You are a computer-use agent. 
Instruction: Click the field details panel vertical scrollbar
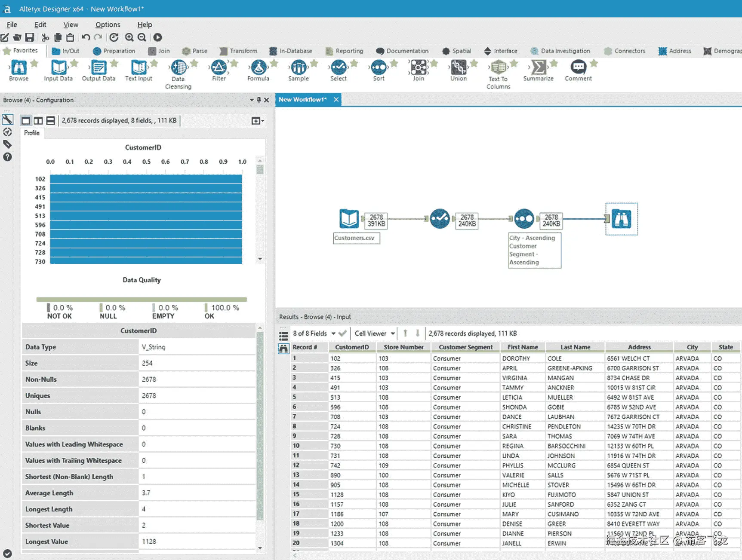click(x=260, y=430)
